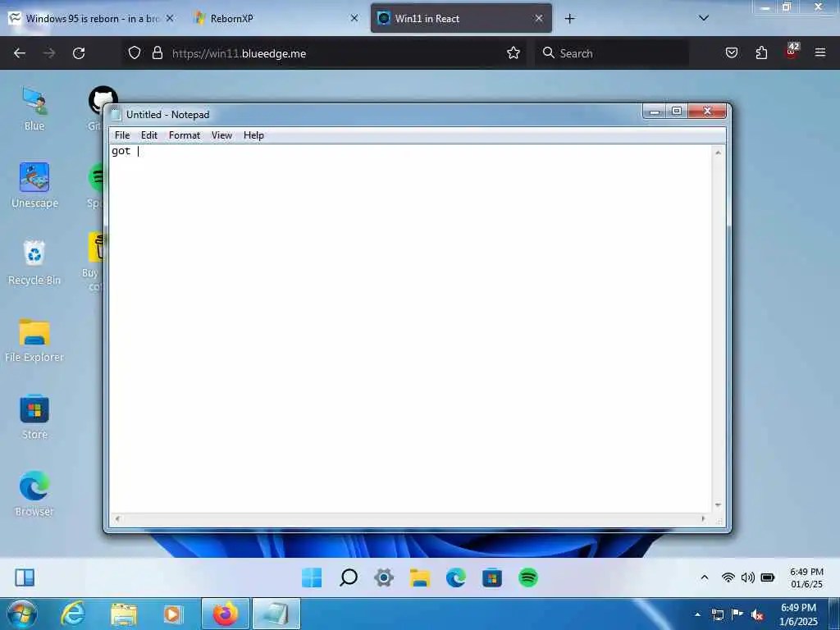Open the Firefox hamburger menu
The image size is (840, 630).
[x=820, y=53]
